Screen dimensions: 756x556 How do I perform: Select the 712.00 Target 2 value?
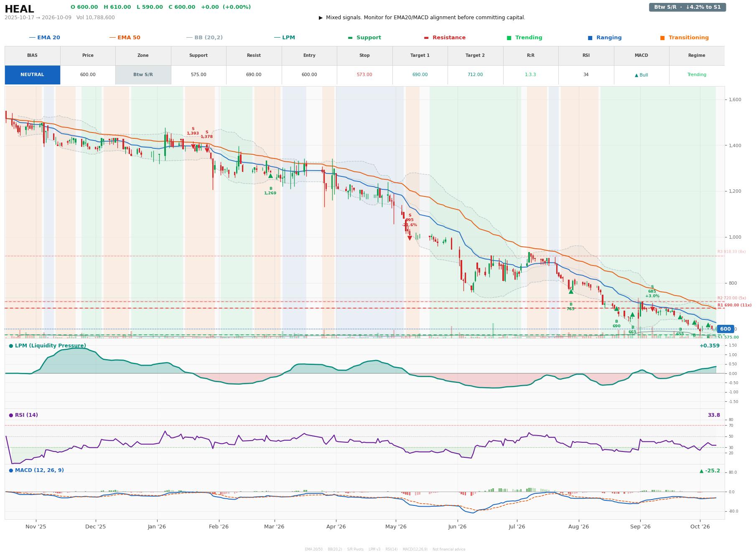click(x=475, y=75)
